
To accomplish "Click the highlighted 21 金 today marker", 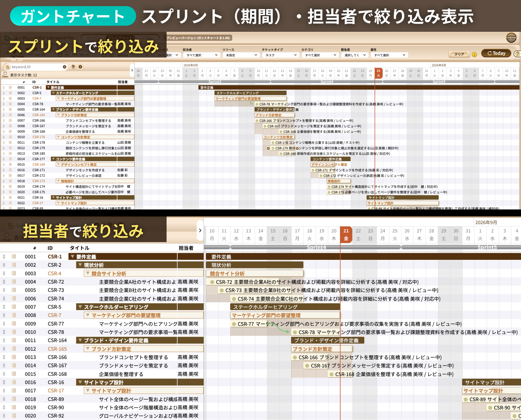I will click(346, 235).
